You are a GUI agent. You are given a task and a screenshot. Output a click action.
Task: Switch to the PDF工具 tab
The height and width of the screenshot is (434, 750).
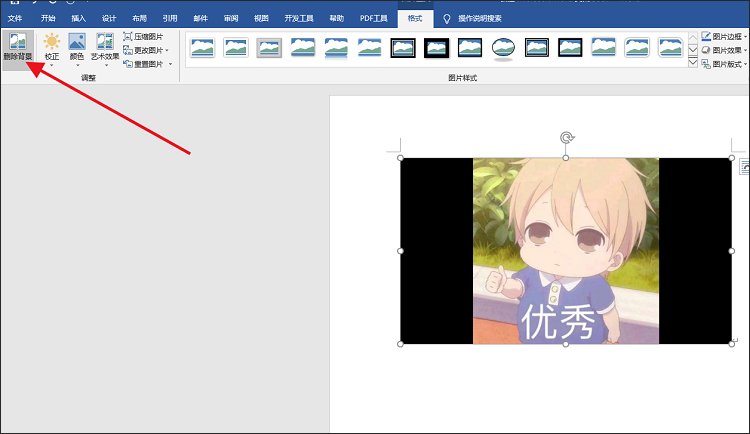pyautogui.click(x=374, y=18)
